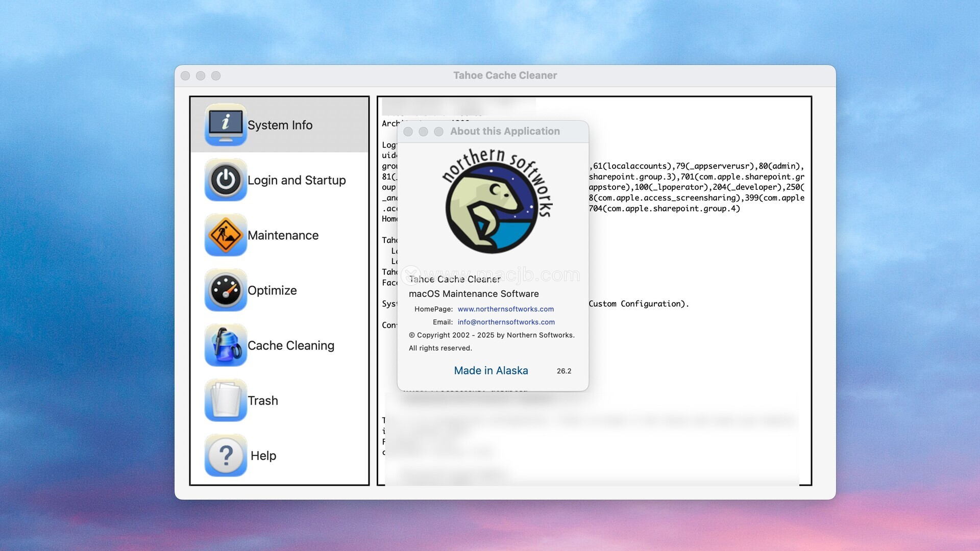
Task: Select the Maintenance construction sign icon
Action: coord(226,235)
